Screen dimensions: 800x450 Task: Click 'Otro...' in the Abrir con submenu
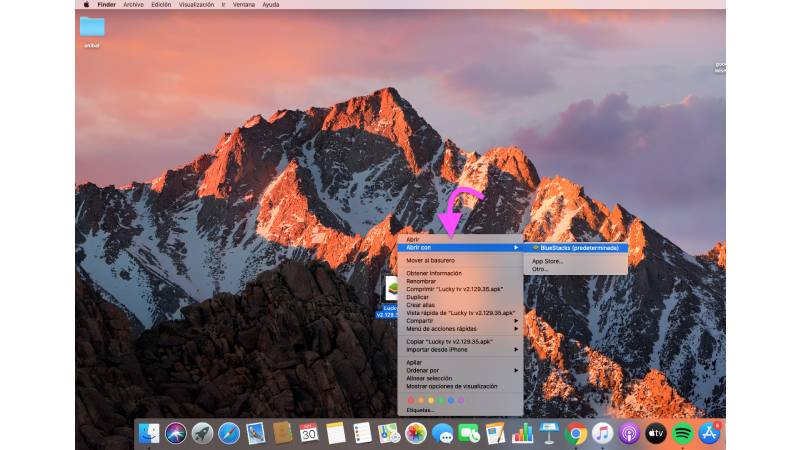(x=541, y=269)
